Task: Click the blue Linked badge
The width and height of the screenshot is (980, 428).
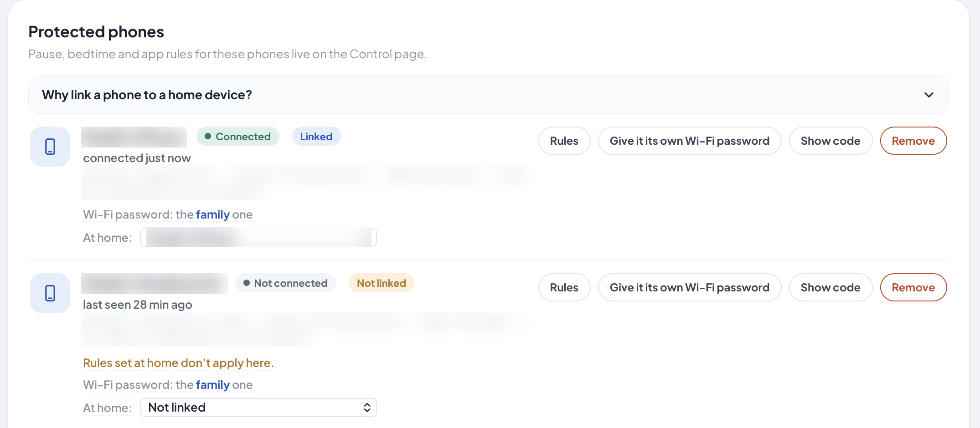Action: pyautogui.click(x=316, y=137)
